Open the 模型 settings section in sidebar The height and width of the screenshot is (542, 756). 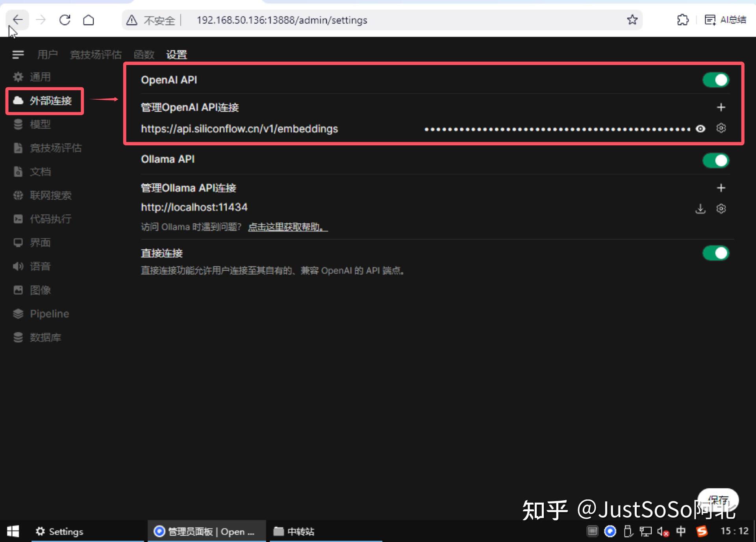point(40,124)
